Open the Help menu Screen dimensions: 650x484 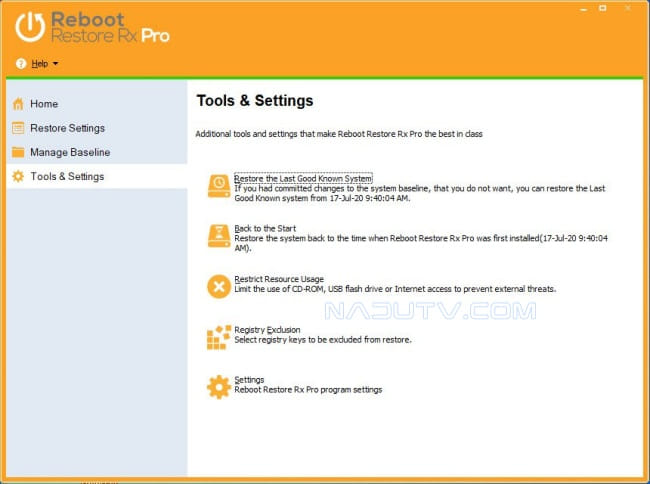point(40,63)
